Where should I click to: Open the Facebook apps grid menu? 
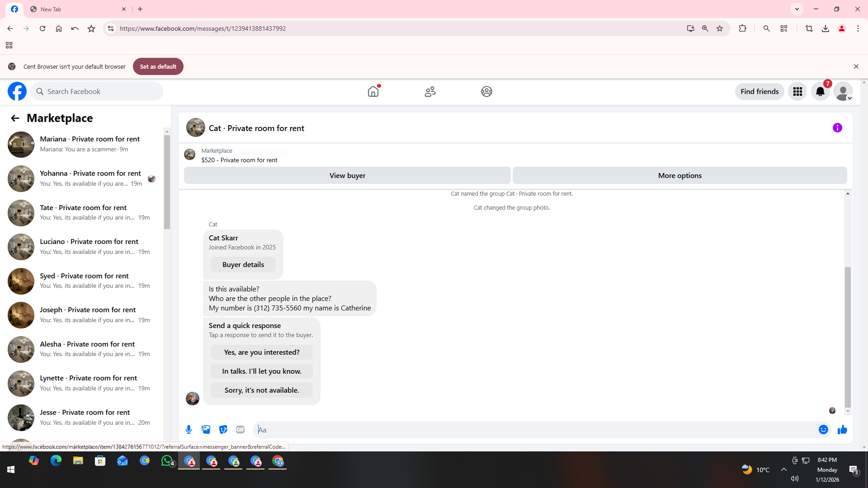point(797,92)
